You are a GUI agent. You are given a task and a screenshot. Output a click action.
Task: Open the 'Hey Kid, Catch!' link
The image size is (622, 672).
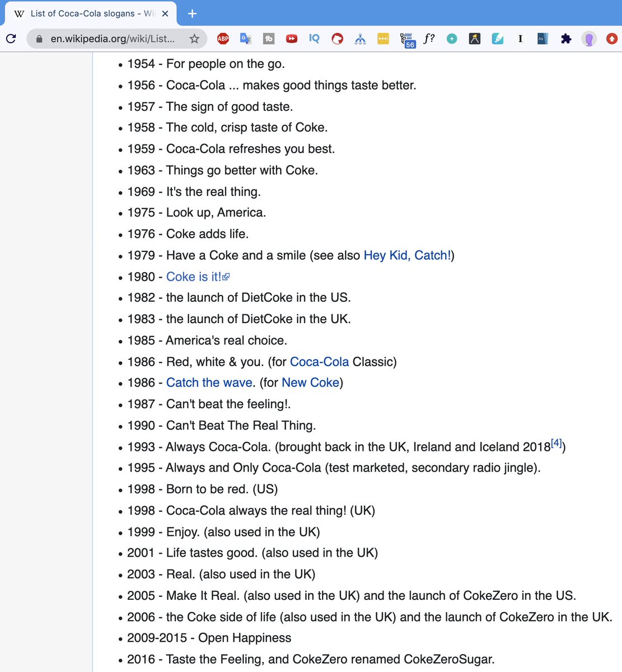click(x=407, y=255)
